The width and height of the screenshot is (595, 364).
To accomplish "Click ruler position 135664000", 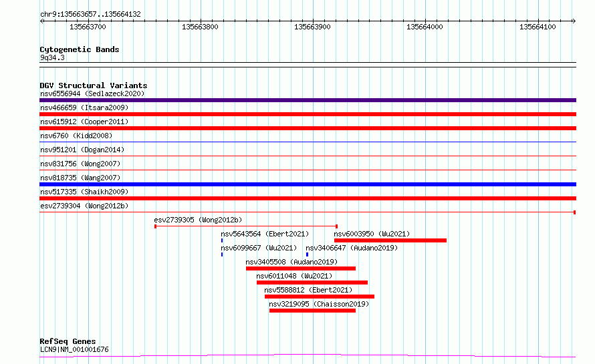I will (425, 27).
